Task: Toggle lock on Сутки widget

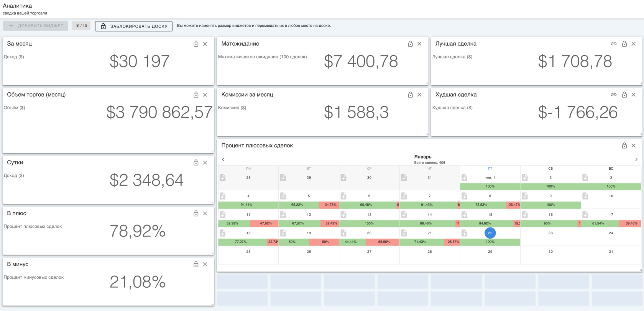Action: pyautogui.click(x=196, y=163)
